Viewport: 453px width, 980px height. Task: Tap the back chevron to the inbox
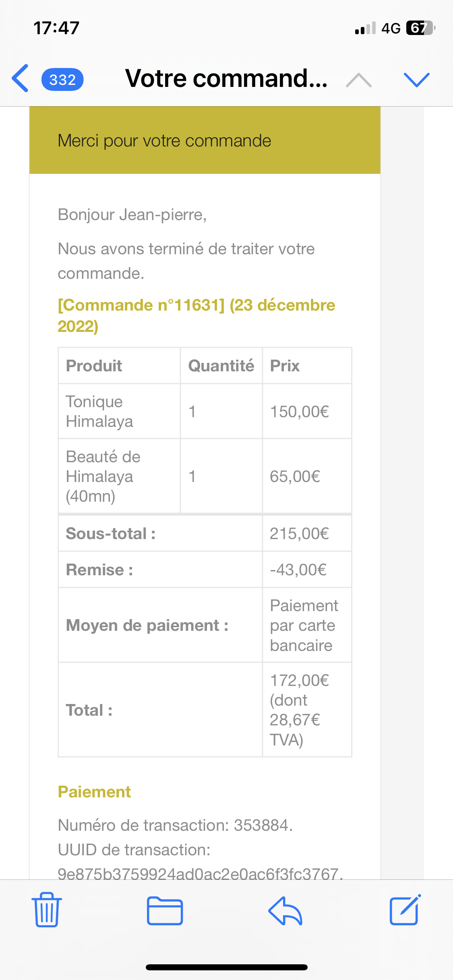point(20,78)
